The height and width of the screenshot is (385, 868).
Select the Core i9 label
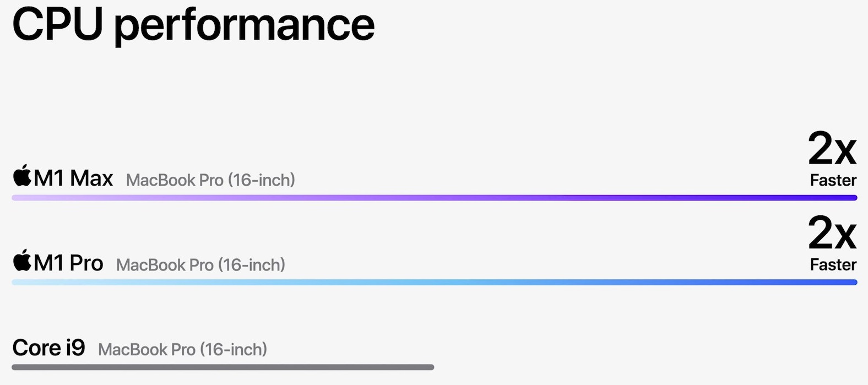point(48,348)
